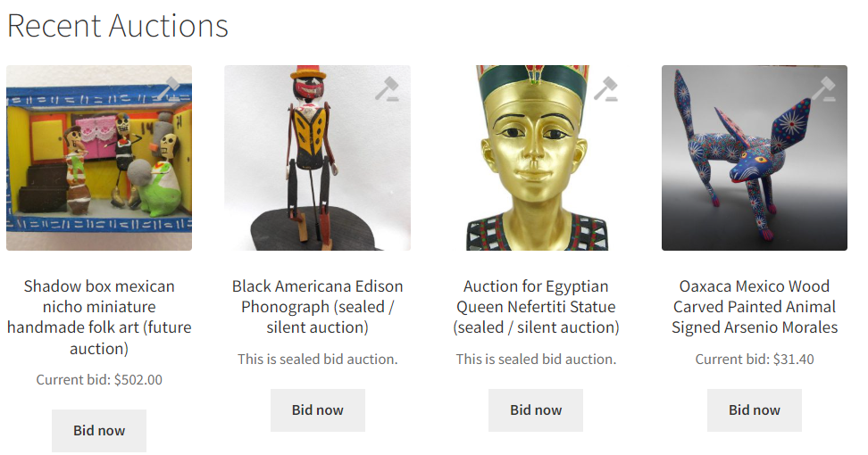Viewport: 868px width, 455px height.
Task: Click sealed bid notice under Edison Phonograph
Action: click(x=317, y=360)
